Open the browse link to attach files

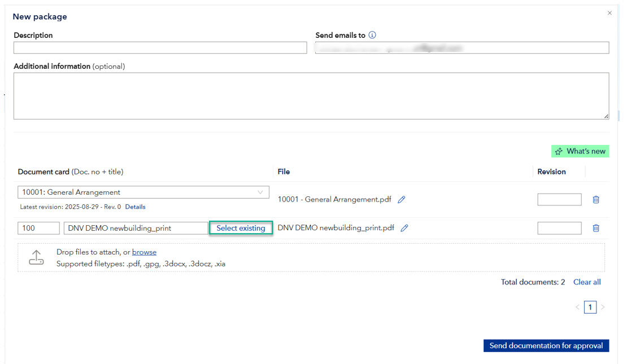144,252
